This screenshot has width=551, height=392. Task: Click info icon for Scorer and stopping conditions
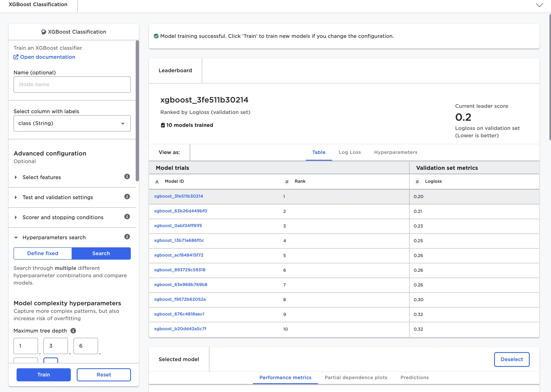127,216
